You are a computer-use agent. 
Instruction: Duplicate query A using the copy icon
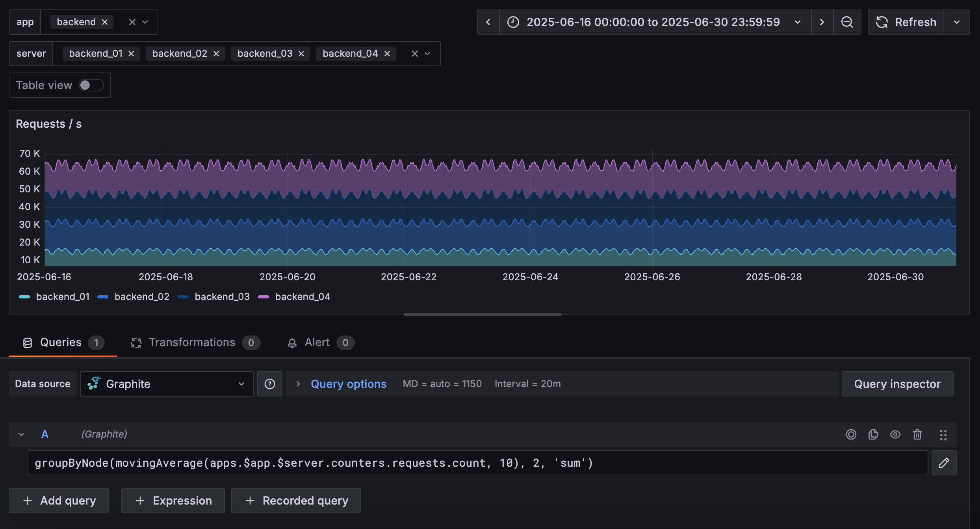click(873, 434)
